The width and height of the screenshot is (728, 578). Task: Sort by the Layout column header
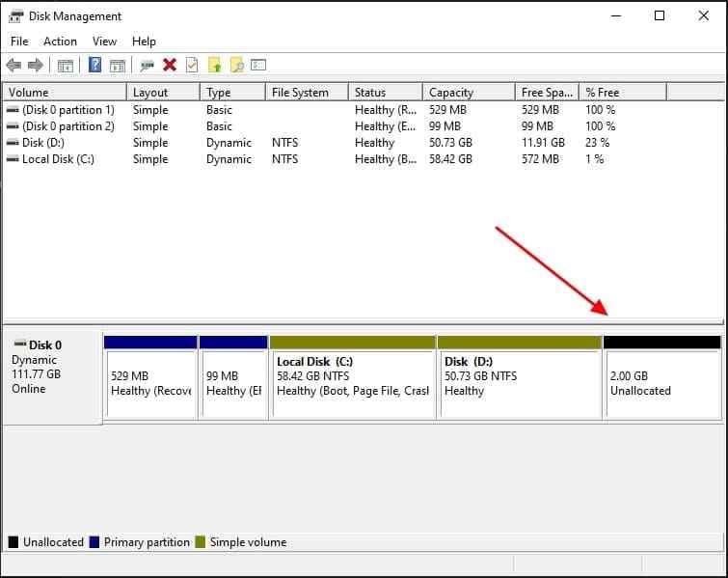[163, 93]
